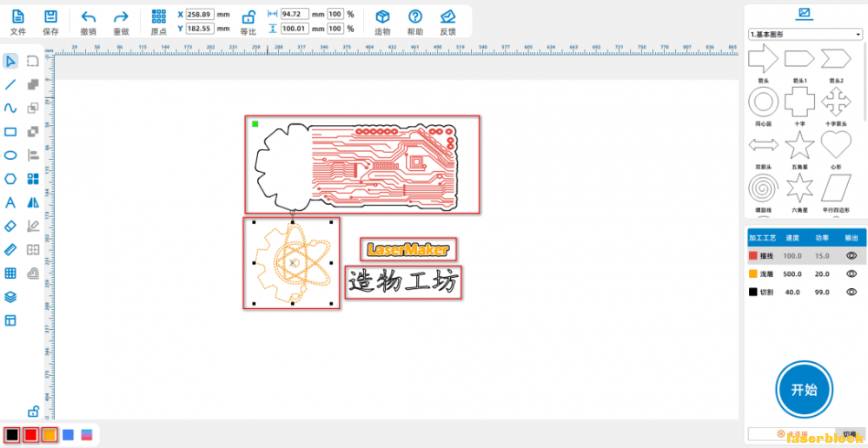This screenshot has height=448, width=868.
Task: Toggle visibility of the 描线 layer
Action: 851,255
